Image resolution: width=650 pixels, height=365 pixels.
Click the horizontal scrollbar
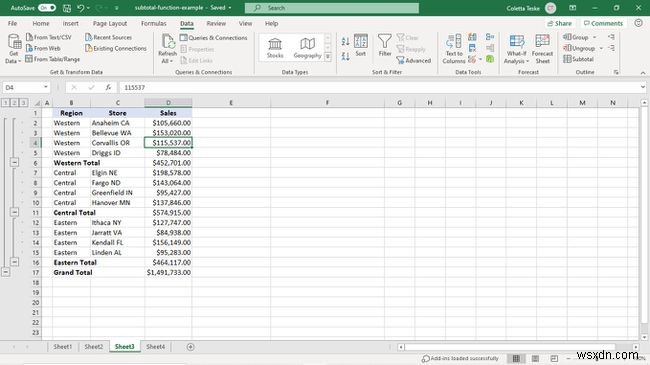510,347
